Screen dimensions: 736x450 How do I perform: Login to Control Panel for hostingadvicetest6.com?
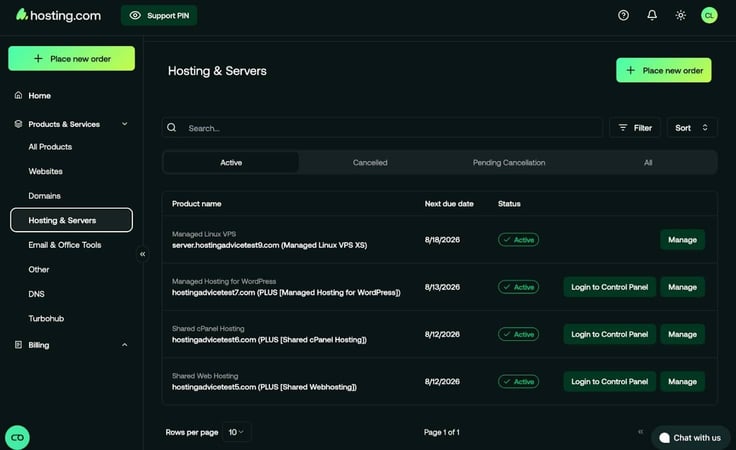609,335
